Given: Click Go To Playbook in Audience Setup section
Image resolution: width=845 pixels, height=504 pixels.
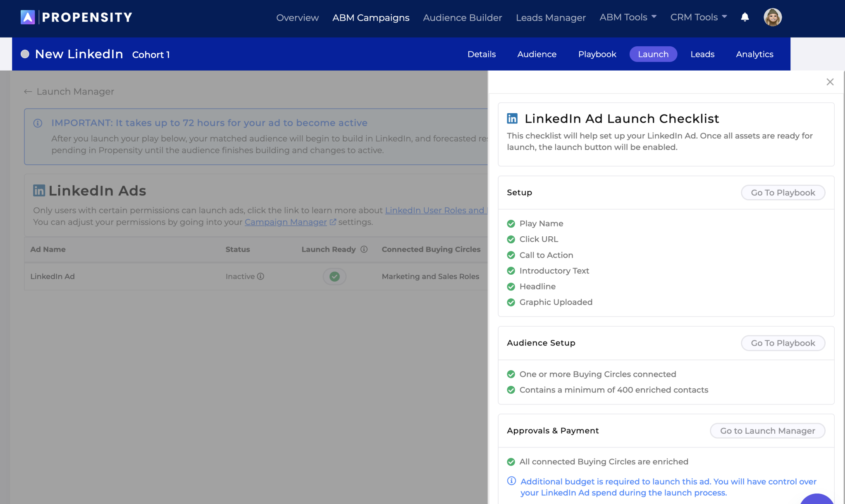Looking at the screenshot, I should click(783, 343).
